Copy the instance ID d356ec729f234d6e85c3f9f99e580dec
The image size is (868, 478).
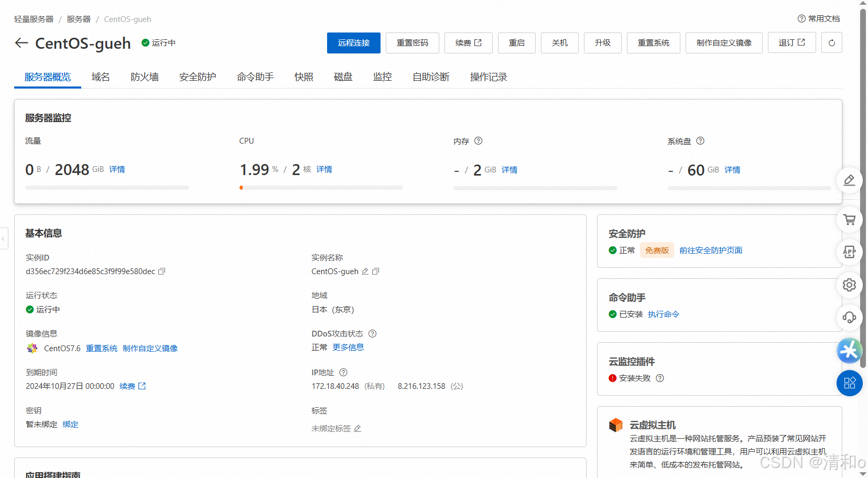(162, 271)
